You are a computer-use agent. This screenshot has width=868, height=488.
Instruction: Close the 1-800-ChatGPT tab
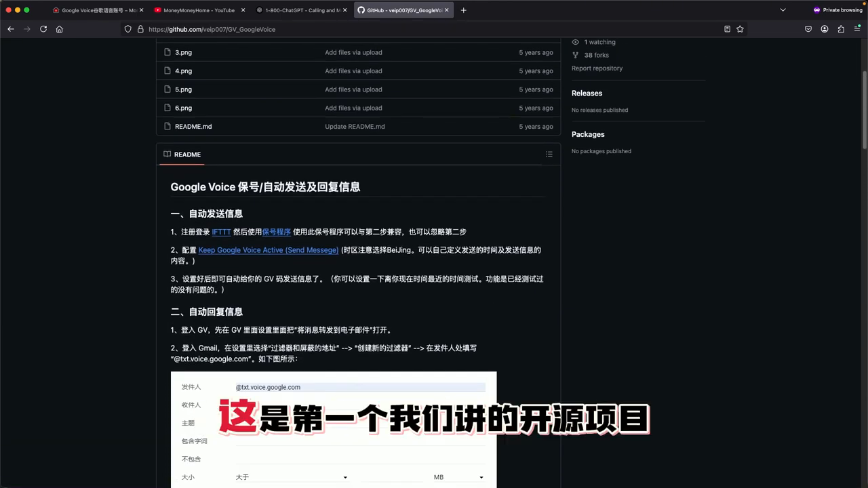pos(345,10)
